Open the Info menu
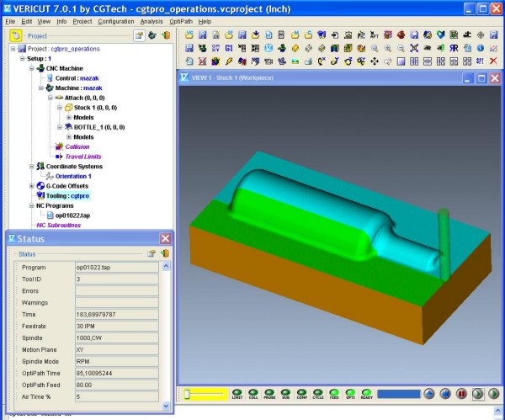Viewport: 505px width, 420px height. [61, 21]
